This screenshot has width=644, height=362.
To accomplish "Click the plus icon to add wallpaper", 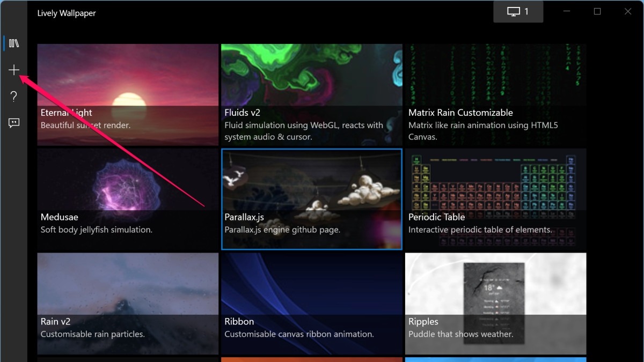I will coord(14,70).
